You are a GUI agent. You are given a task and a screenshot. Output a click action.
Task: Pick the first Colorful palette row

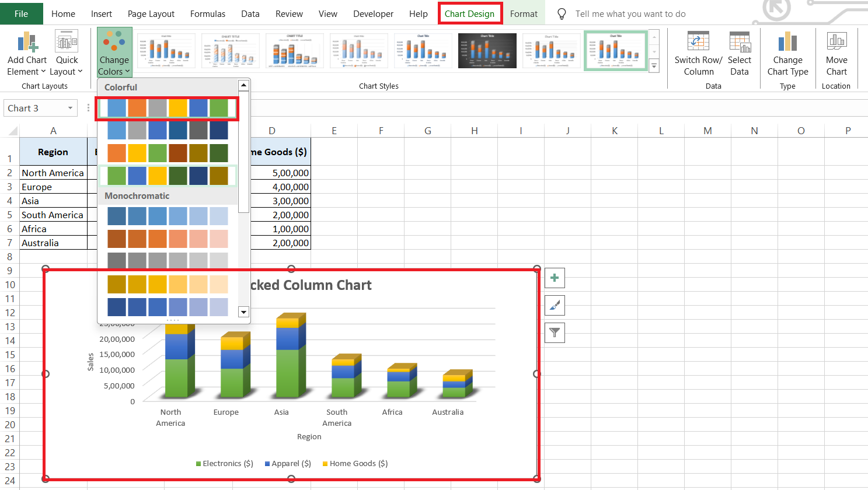click(168, 108)
